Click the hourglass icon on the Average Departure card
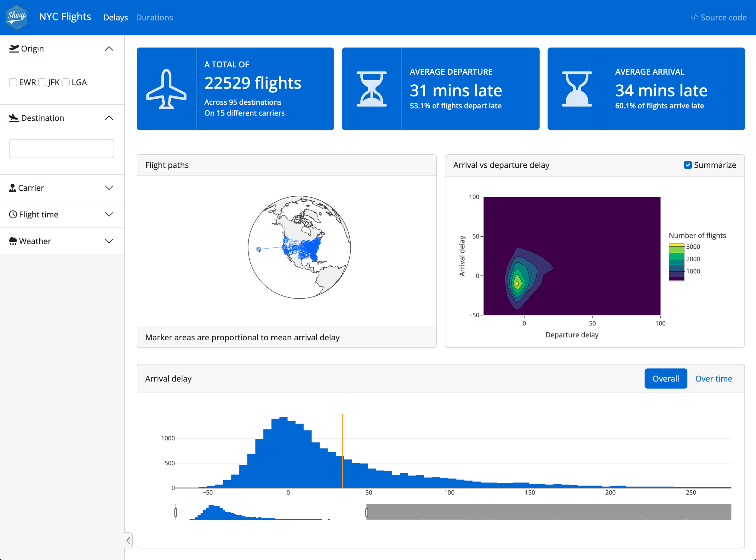Screen dimensions: 756x560 click(372, 89)
